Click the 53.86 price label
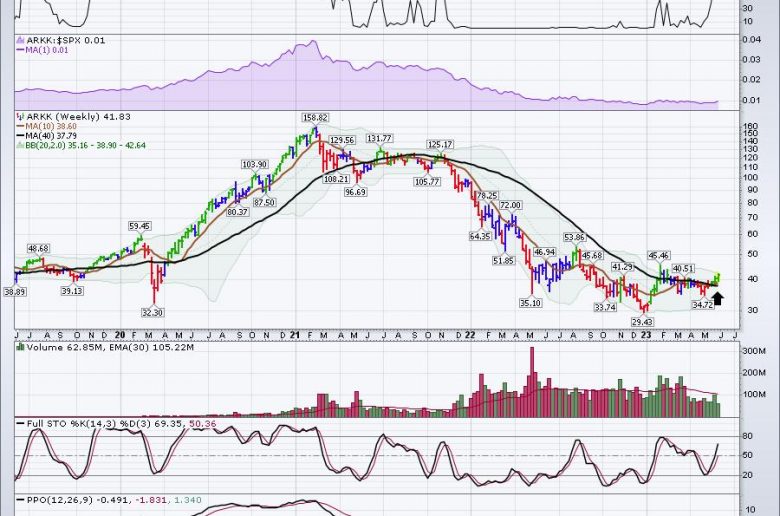Image resolution: width=780 pixels, height=516 pixels. [x=574, y=237]
